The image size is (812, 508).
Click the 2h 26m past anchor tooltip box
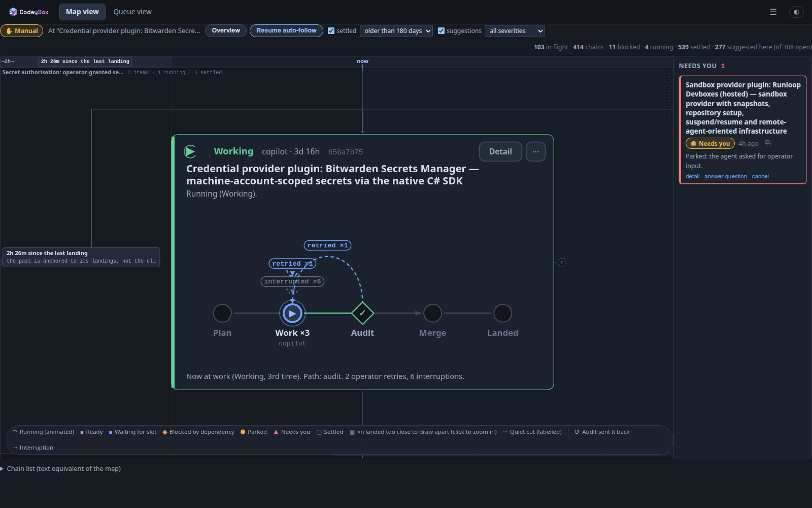81,257
